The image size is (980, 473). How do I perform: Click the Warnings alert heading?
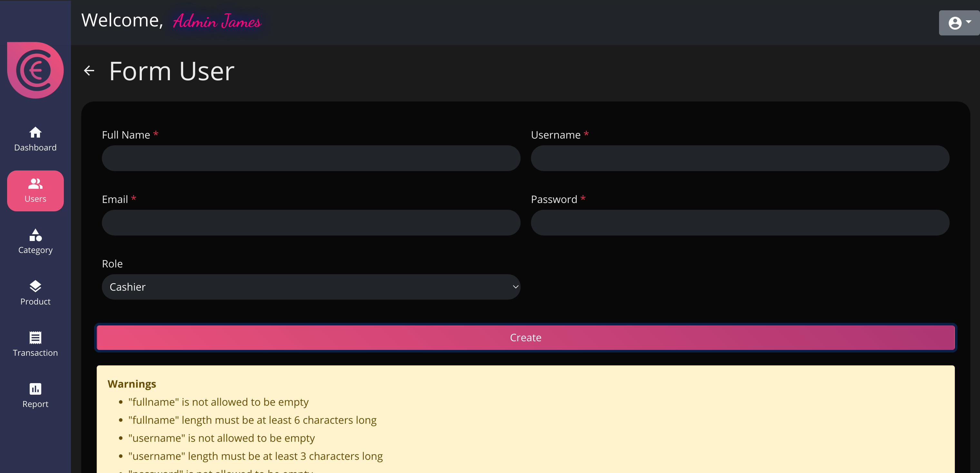(x=132, y=384)
